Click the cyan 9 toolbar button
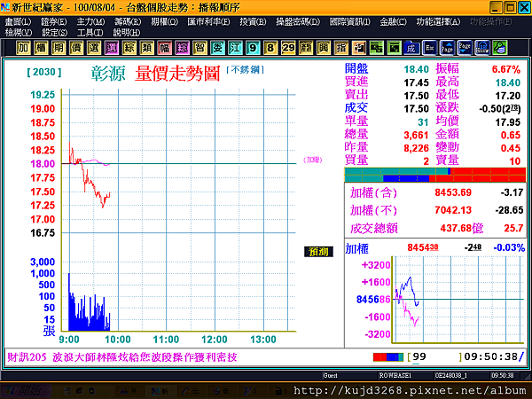 coord(253,48)
